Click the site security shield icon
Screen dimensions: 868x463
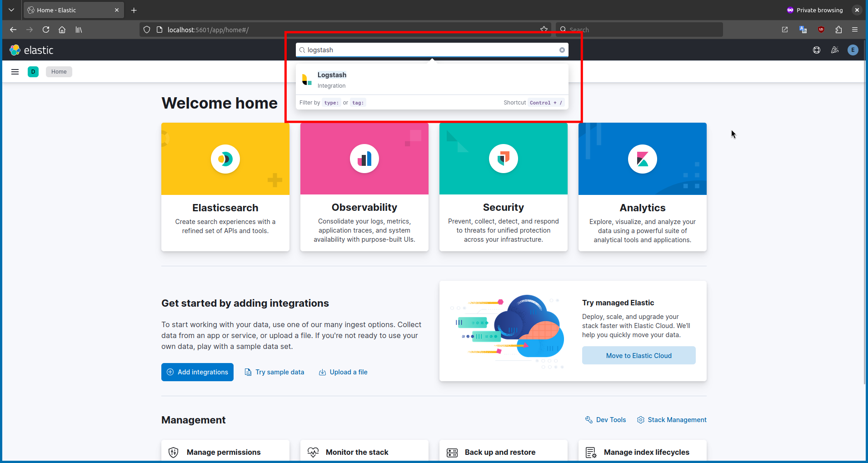[147, 30]
